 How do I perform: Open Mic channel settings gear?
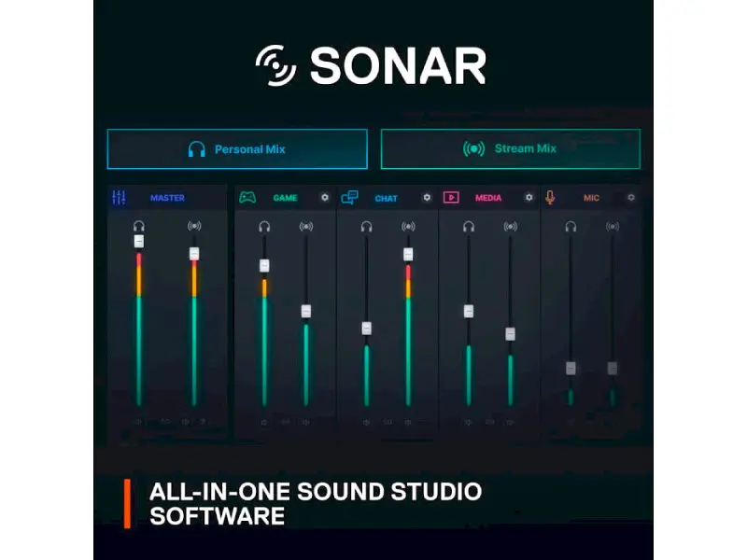631,197
